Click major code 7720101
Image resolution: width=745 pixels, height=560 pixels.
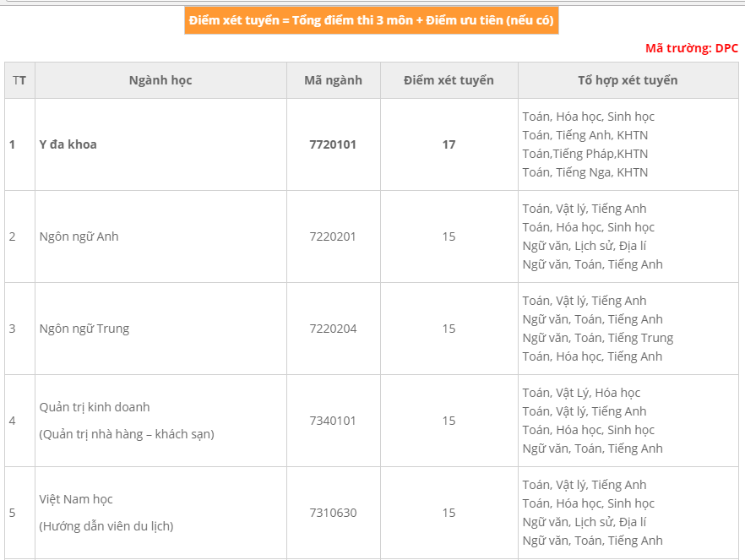(x=333, y=144)
